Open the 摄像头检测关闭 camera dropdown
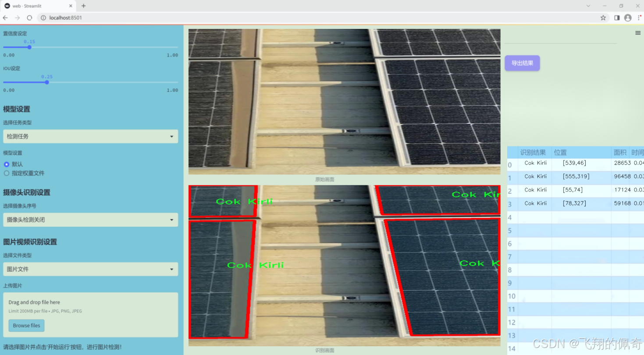 (90, 220)
